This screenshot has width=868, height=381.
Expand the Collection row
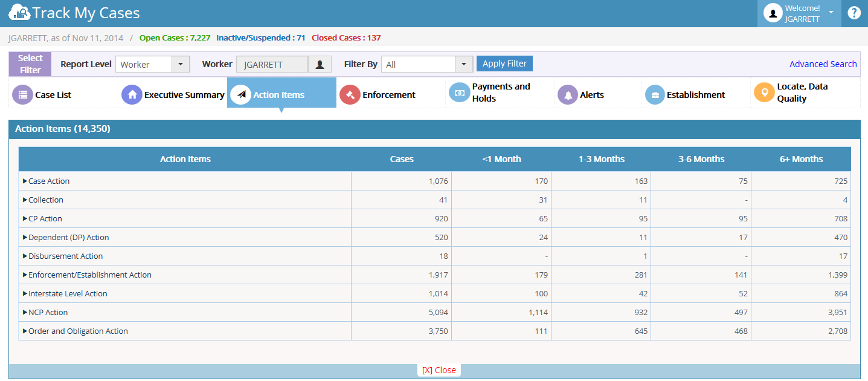[x=25, y=200]
